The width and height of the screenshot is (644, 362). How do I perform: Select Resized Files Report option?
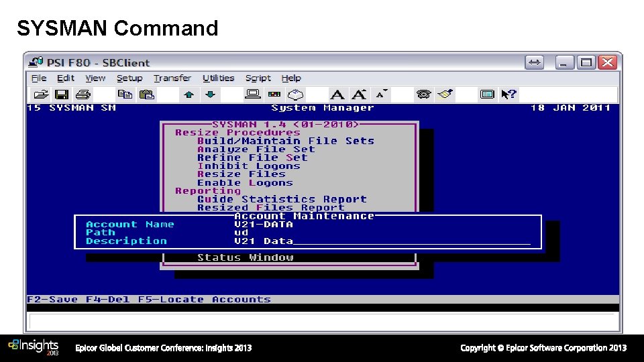tap(271, 208)
